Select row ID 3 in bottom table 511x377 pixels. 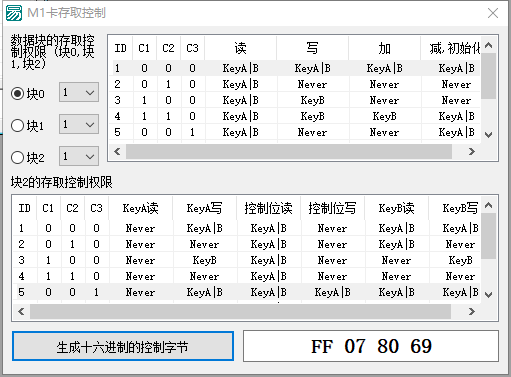click(x=248, y=260)
